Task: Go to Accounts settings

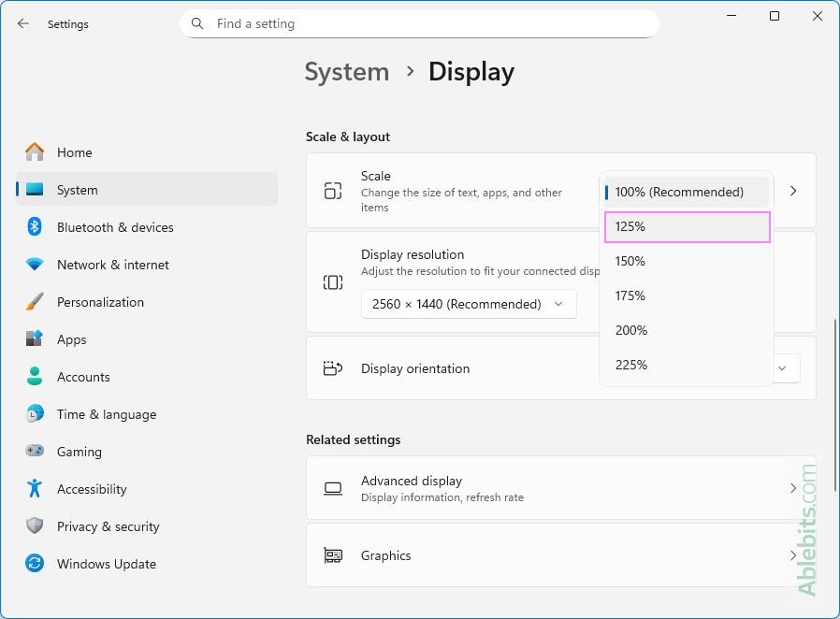Action: pyautogui.click(x=147, y=377)
